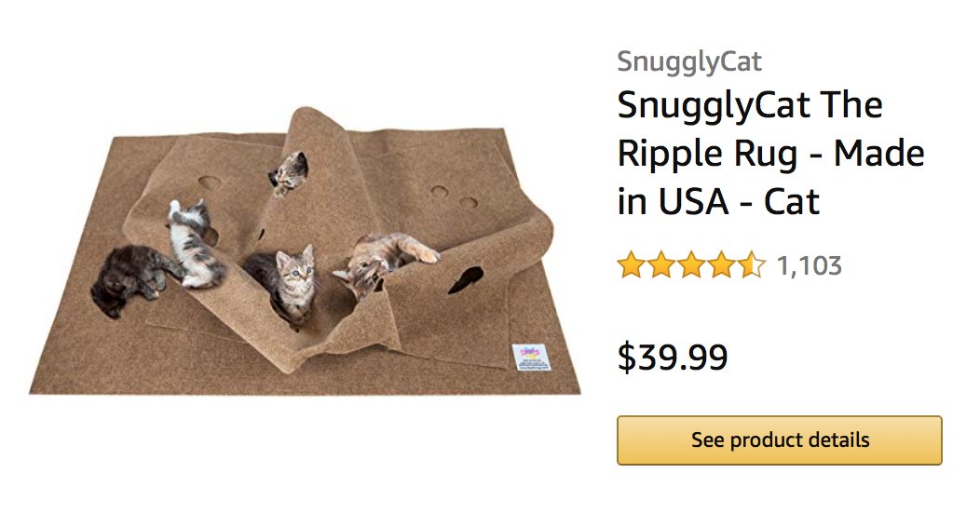Click the tabby kitten sitting in the center
The height and width of the screenshot is (514, 980).
284,283
